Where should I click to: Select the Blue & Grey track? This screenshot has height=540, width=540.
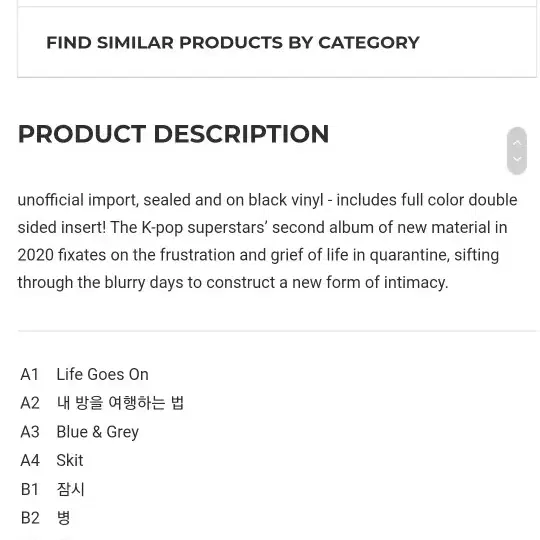97,432
